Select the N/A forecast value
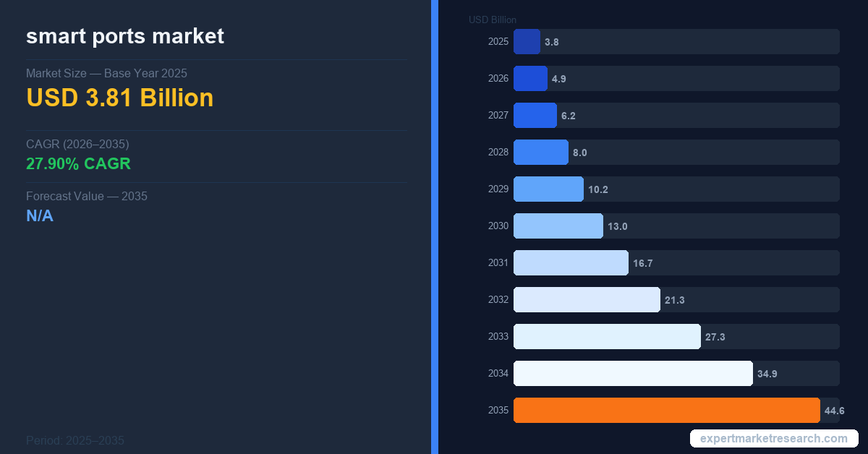 40,215
